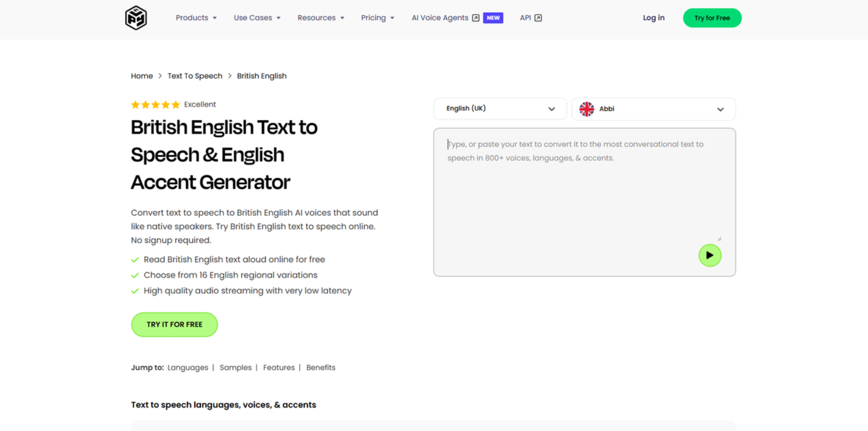Image resolution: width=868 pixels, height=431 pixels.
Task: Click the NEW badge next to AI Voice Agents
Action: click(x=493, y=18)
